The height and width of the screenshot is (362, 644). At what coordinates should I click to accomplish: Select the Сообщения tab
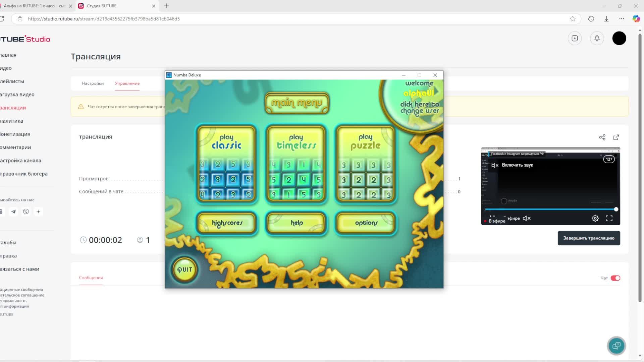[x=91, y=278]
